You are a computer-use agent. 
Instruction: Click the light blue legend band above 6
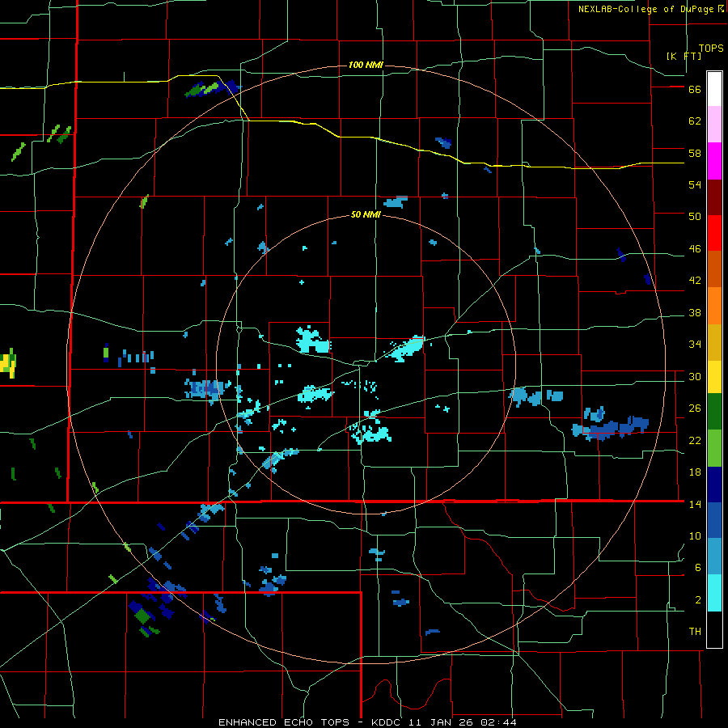pos(714,557)
